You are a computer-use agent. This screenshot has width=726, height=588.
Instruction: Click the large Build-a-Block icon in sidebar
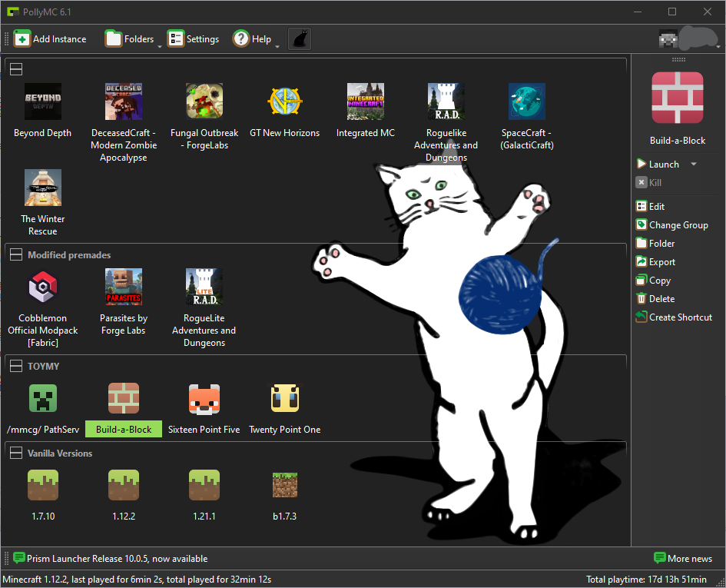click(x=678, y=98)
